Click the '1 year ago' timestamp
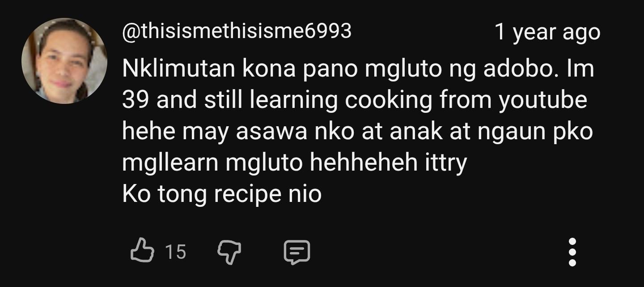The image size is (644, 287). pos(547,32)
